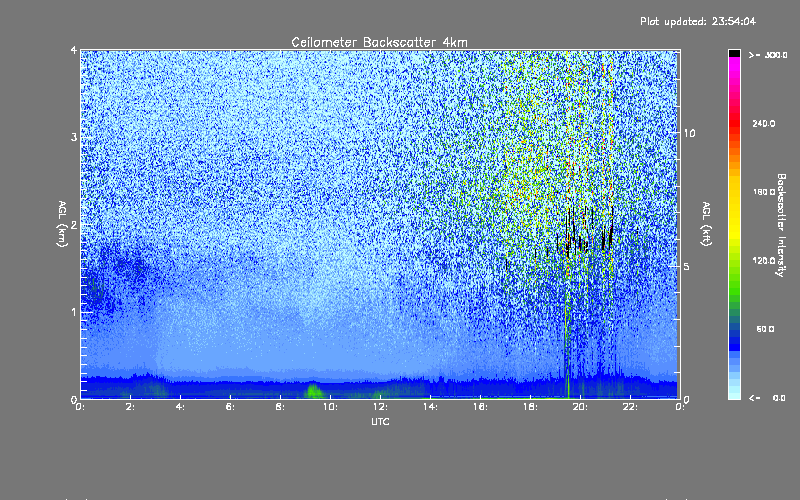The width and height of the screenshot is (800, 500).
Task: Click the "UTC" x-axis label
Action: [x=380, y=421]
